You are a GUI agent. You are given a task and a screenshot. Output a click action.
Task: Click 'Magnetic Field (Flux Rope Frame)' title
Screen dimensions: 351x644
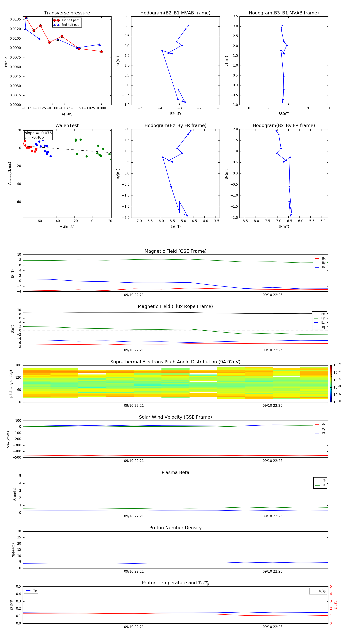175,307
